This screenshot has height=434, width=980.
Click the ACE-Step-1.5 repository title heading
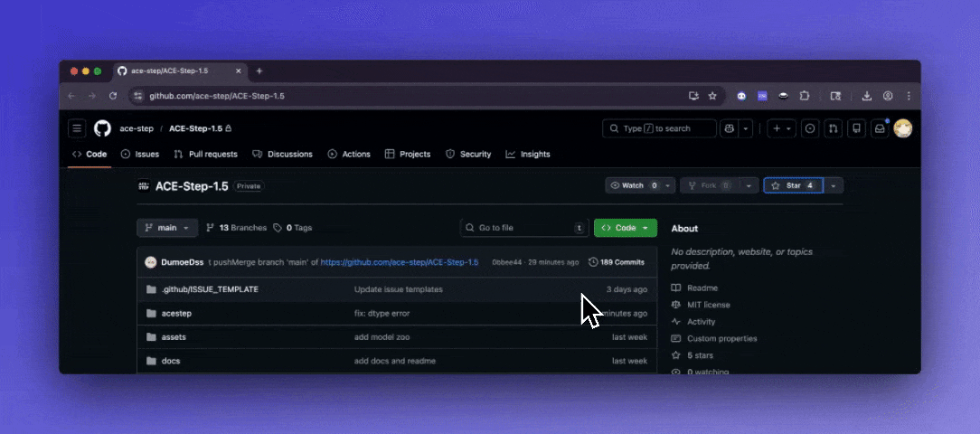point(192,186)
